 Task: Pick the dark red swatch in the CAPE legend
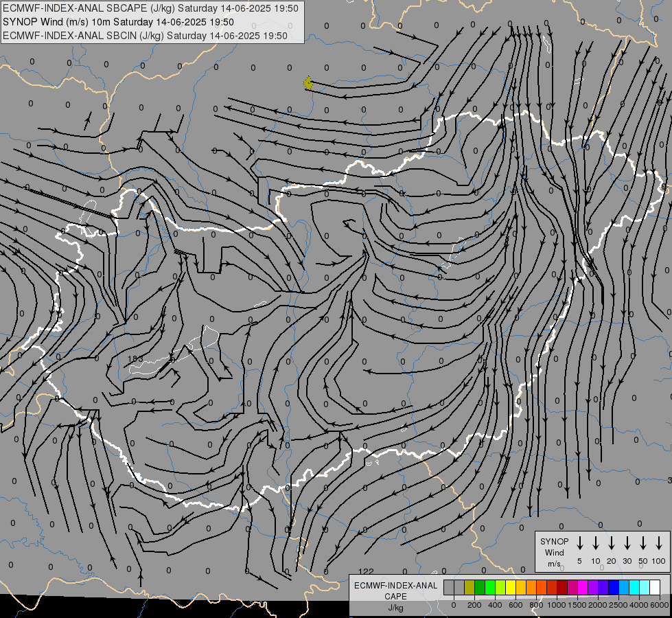point(562,587)
